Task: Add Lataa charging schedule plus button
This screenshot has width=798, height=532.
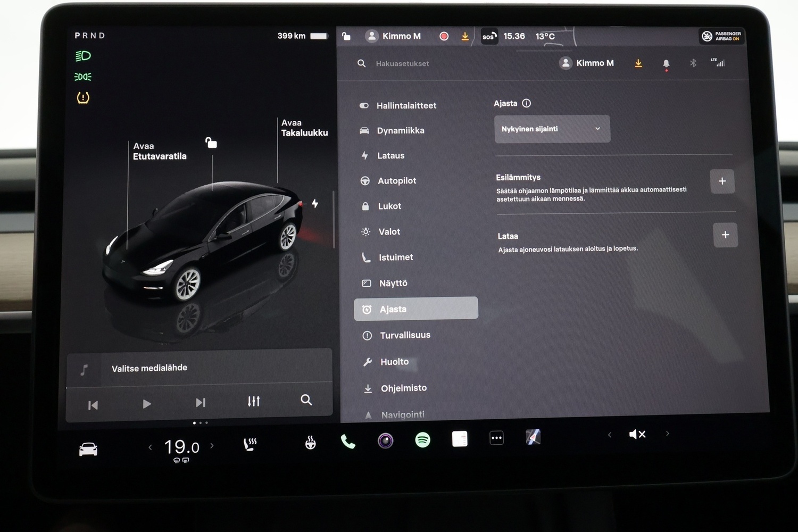Action: pyautogui.click(x=725, y=235)
